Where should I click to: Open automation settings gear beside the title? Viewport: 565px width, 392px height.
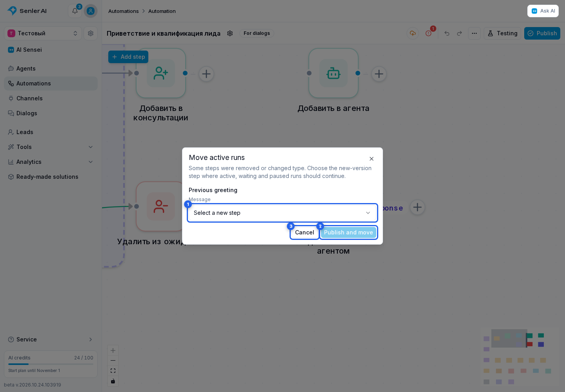230,33
